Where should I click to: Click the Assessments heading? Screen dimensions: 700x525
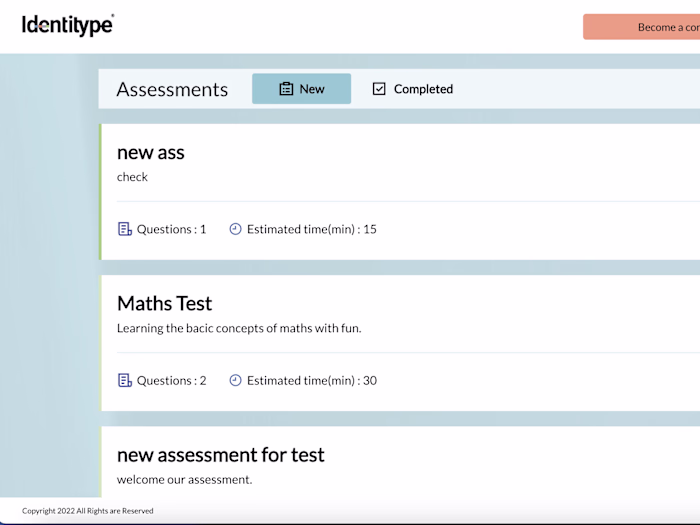[x=172, y=89]
